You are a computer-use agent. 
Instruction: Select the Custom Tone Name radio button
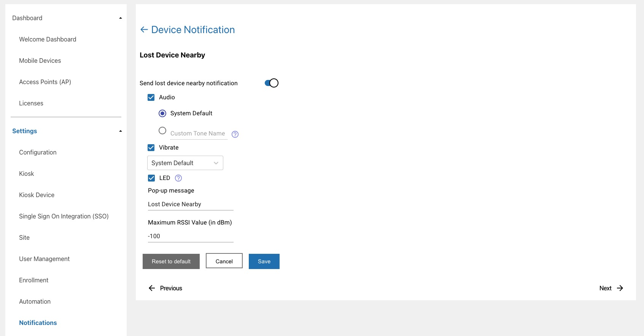tap(162, 131)
